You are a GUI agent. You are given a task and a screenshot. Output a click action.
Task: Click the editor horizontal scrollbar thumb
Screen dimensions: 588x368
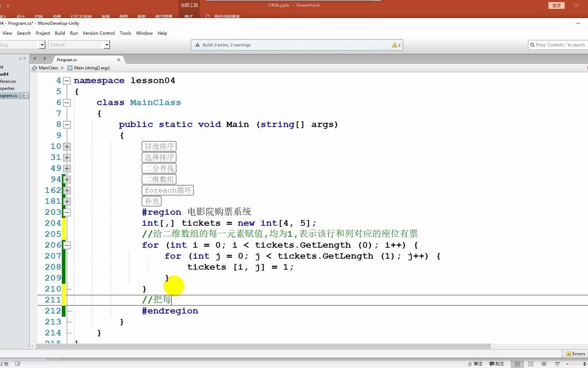point(263,346)
